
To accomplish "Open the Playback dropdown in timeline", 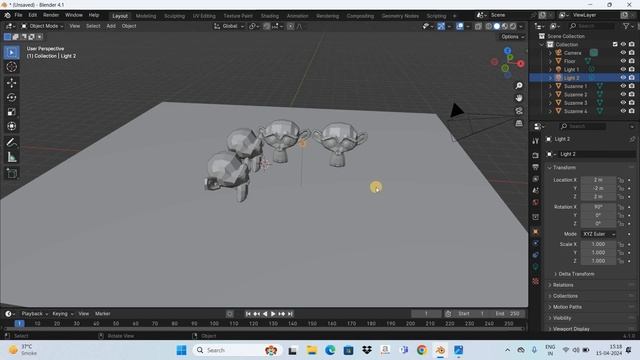I will click(x=35, y=314).
